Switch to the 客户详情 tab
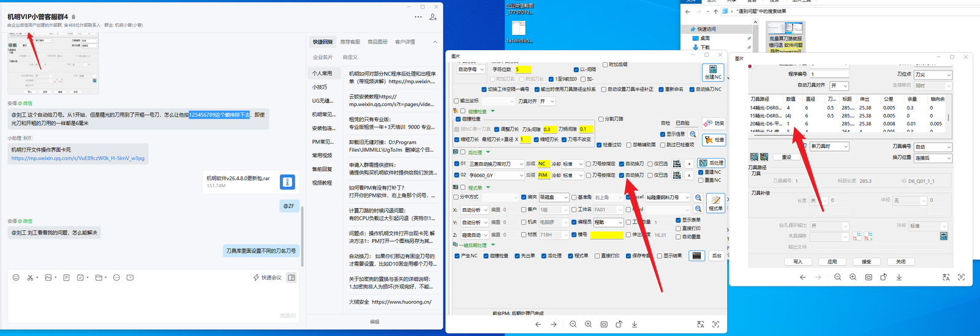Image resolution: width=980 pixels, height=336 pixels. (x=405, y=42)
